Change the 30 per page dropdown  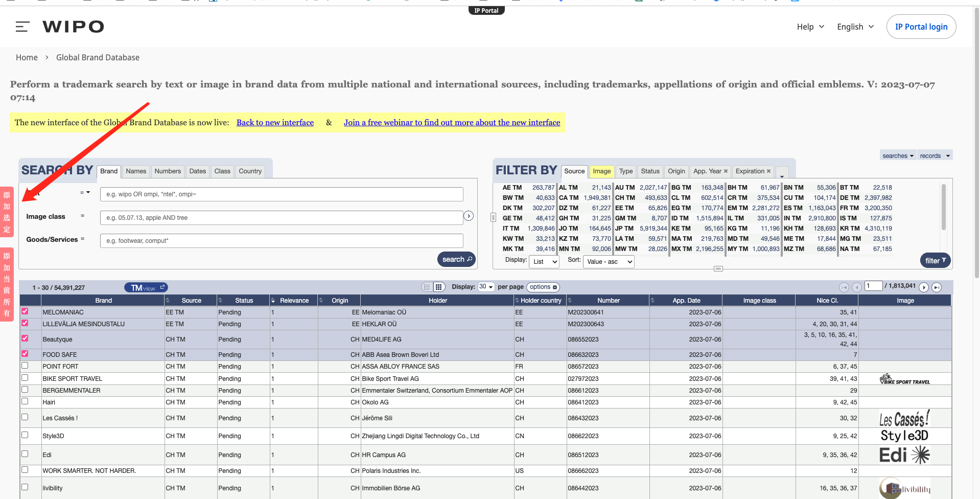click(x=486, y=287)
